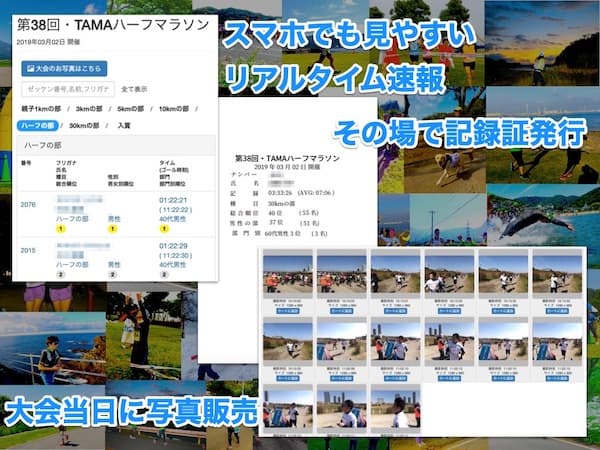Open first photo thumbnail in gallery top row
The width and height of the screenshot is (600, 450).
[285, 274]
